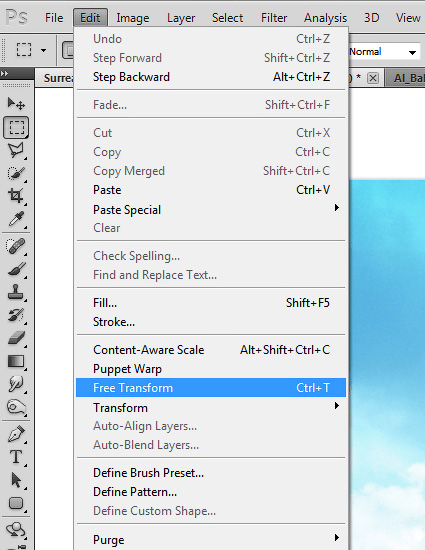
Task: Select the Gradient tool
Action: point(16,361)
